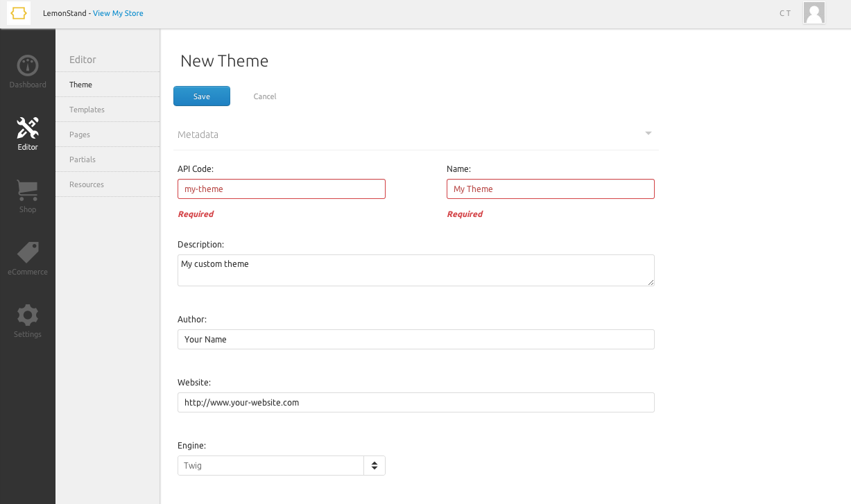The height and width of the screenshot is (504, 851).
Task: View the Resources section
Action: (x=86, y=184)
